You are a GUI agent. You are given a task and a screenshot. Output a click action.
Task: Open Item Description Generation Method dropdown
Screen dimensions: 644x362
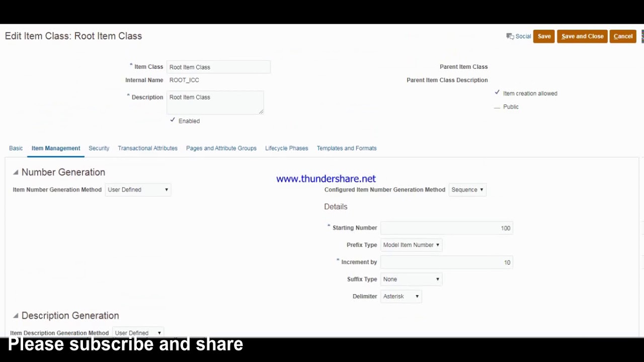tap(138, 333)
